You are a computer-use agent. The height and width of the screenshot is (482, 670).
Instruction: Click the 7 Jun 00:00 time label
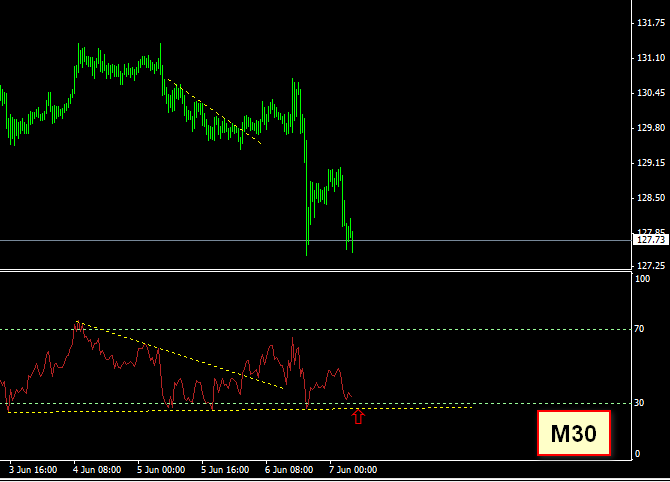pyautogui.click(x=353, y=470)
